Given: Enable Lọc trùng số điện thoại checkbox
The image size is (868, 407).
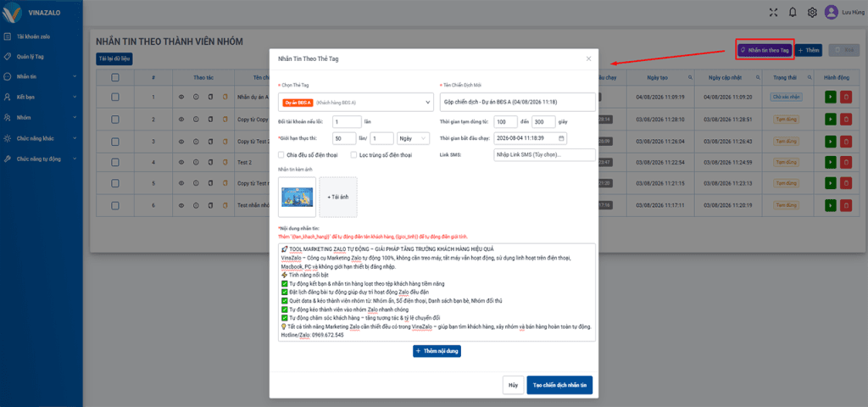Looking at the screenshot, I should coord(353,155).
